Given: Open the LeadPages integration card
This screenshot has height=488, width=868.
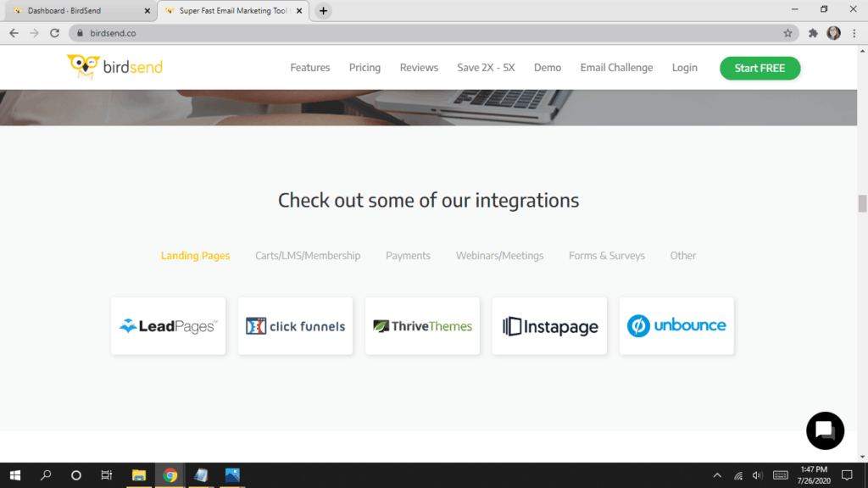Looking at the screenshot, I should (169, 326).
